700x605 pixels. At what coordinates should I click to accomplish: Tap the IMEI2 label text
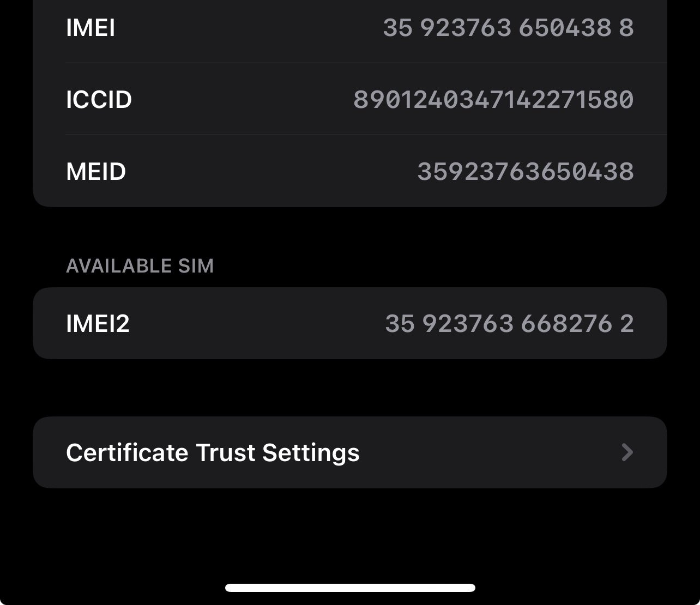(98, 323)
